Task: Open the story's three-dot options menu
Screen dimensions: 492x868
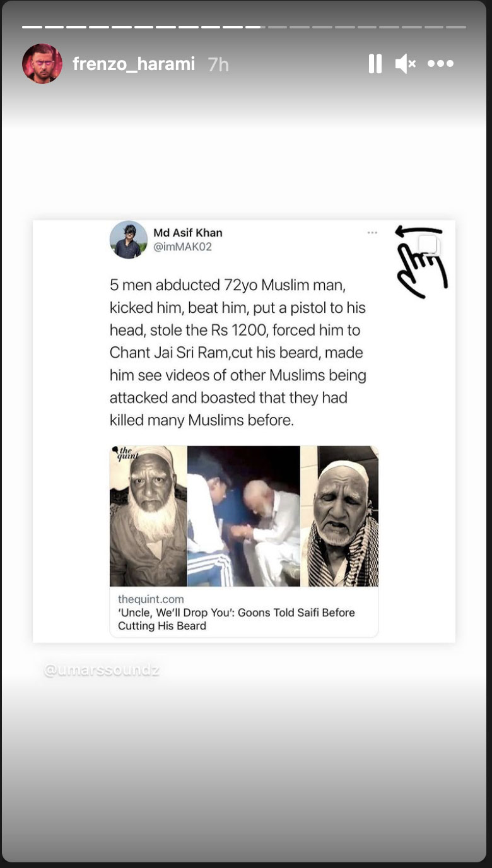Action: (440, 64)
